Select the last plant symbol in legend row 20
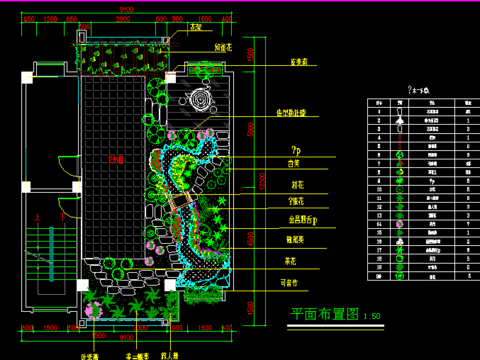The height and width of the screenshot is (360, 480). tap(399, 276)
